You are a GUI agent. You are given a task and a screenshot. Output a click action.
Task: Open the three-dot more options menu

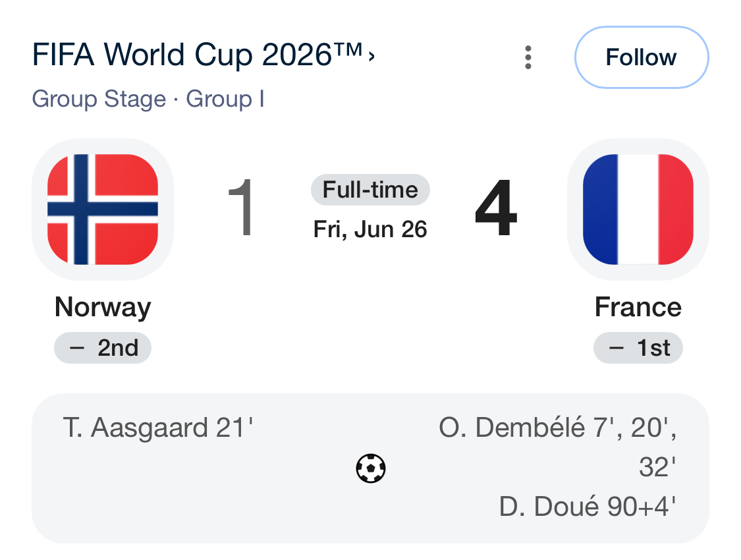click(528, 57)
